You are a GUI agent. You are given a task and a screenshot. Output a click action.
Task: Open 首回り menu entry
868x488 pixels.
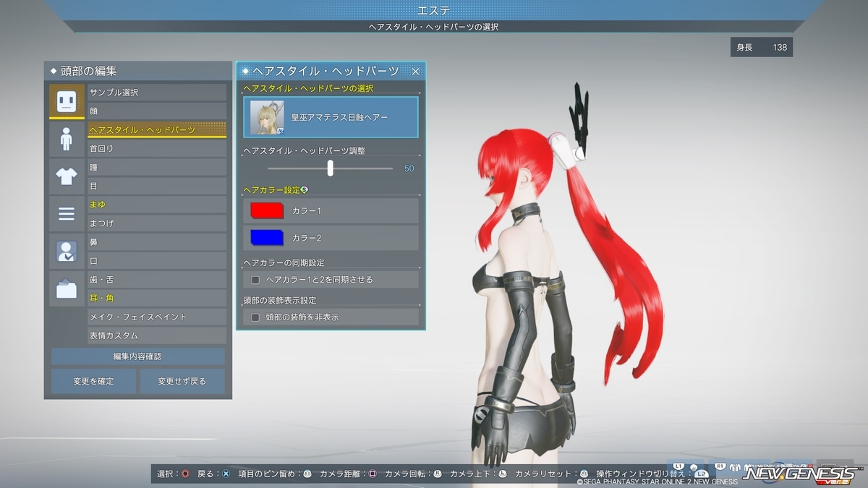point(157,148)
